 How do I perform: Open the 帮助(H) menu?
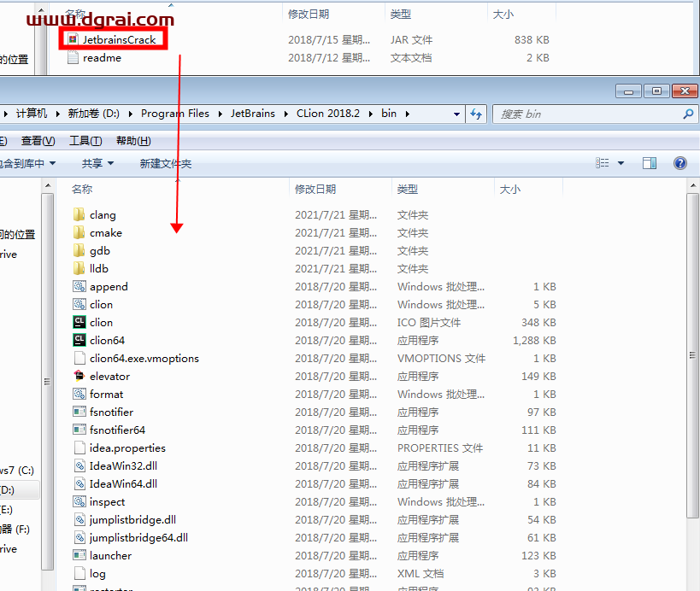point(133,141)
